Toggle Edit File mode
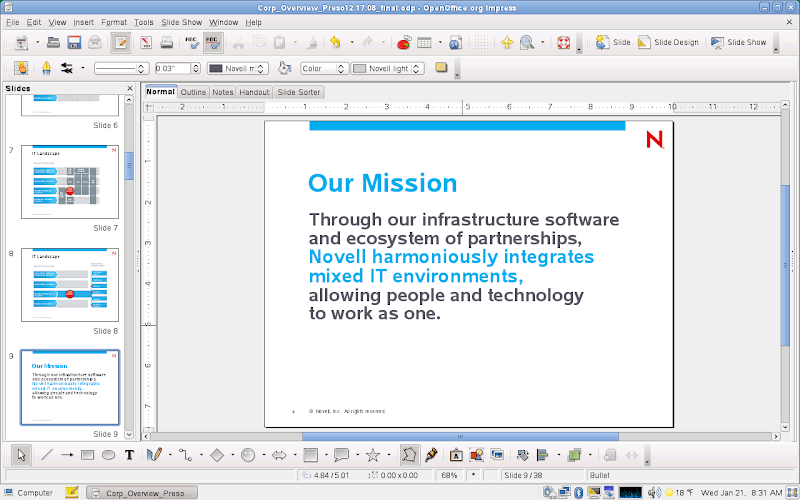The image size is (800, 500). (120, 43)
